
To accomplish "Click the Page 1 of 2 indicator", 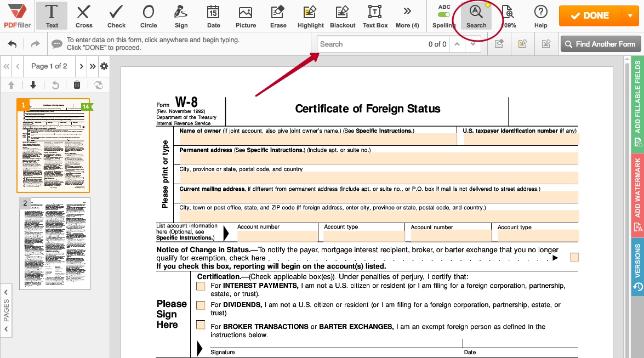I will pyautogui.click(x=49, y=66).
